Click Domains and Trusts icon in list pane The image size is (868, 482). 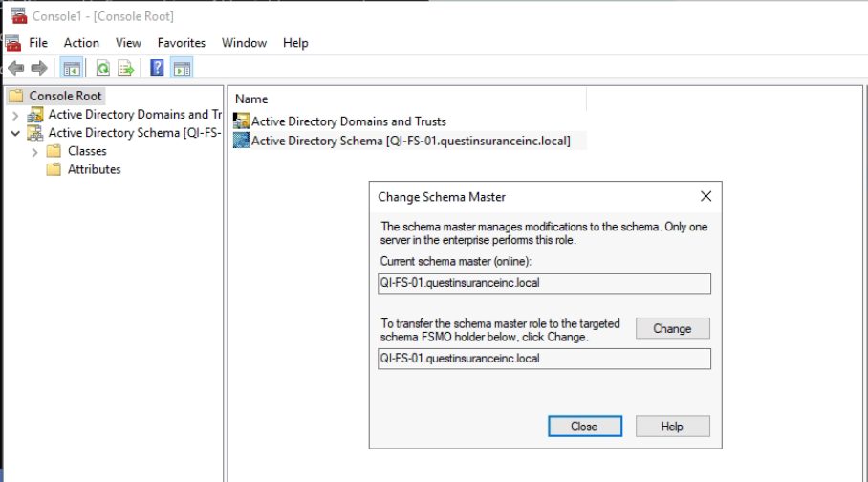coord(241,120)
